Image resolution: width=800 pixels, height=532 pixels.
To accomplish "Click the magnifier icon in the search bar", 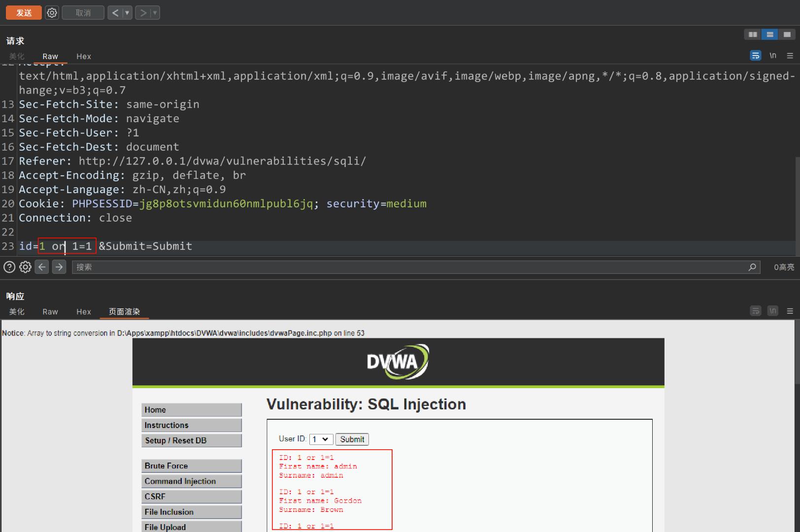I will pyautogui.click(x=752, y=267).
